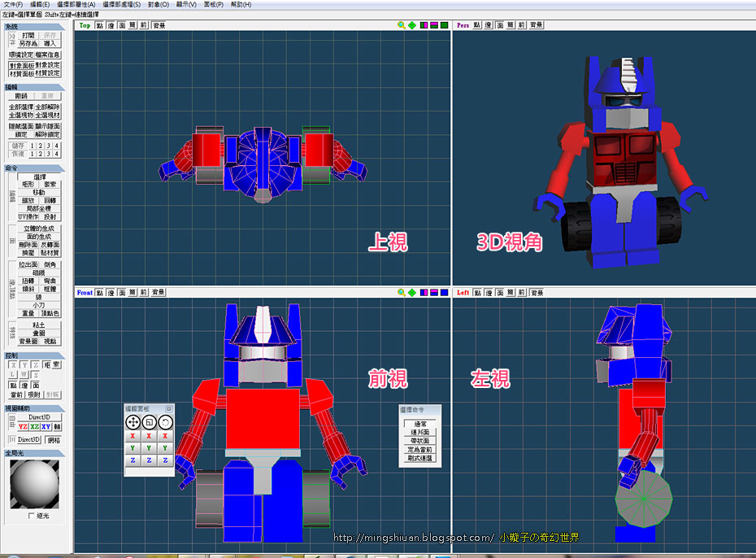The height and width of the screenshot is (558, 756).
Task: Click the 另存為 save-as button
Action: point(28,43)
